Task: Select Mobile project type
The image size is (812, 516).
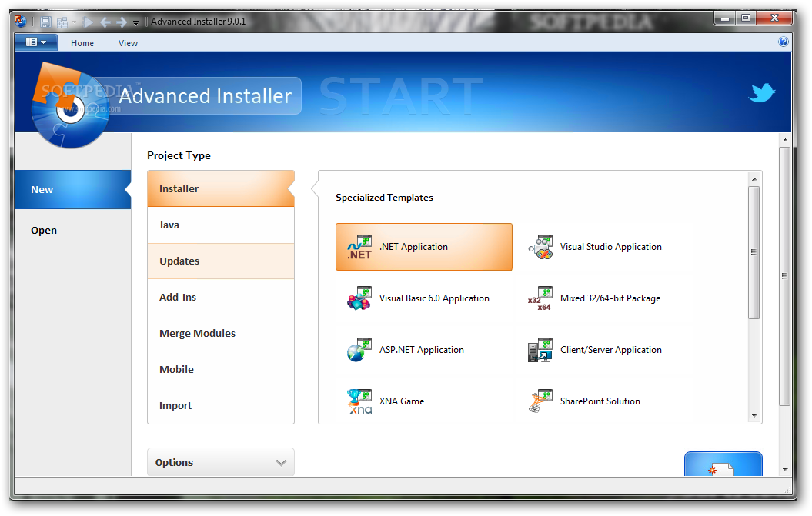Action: click(221, 370)
